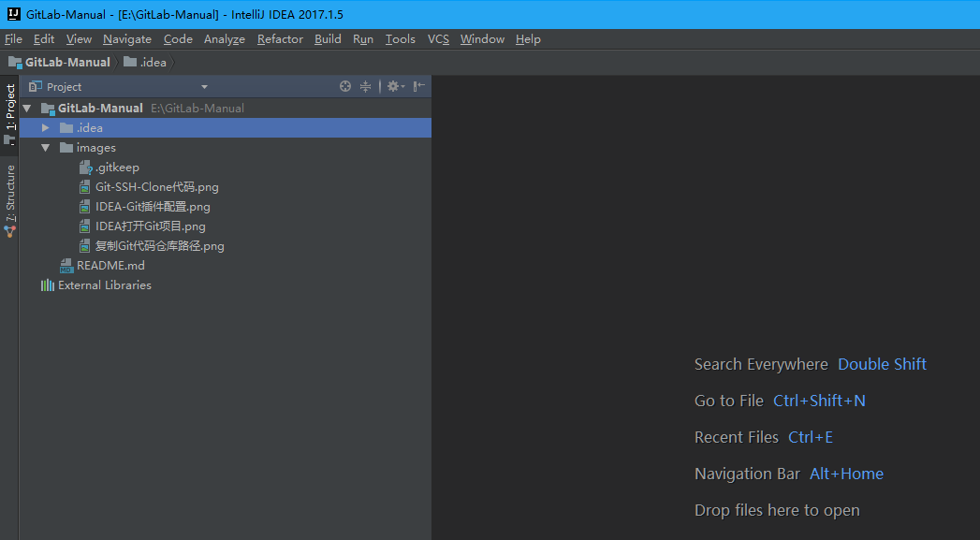Click the .idea breadcrumb in navigation bar
This screenshot has width=980, height=540.
click(153, 63)
